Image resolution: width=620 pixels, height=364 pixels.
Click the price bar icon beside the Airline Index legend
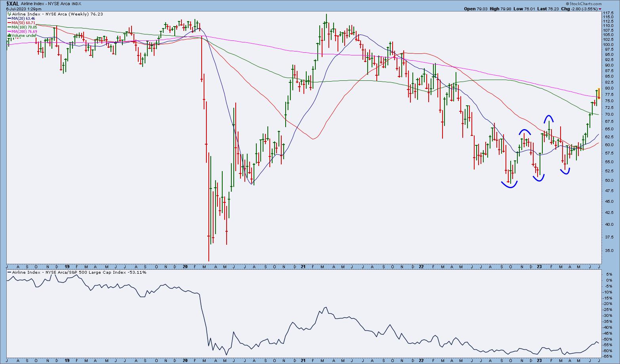pyautogui.click(x=9, y=13)
